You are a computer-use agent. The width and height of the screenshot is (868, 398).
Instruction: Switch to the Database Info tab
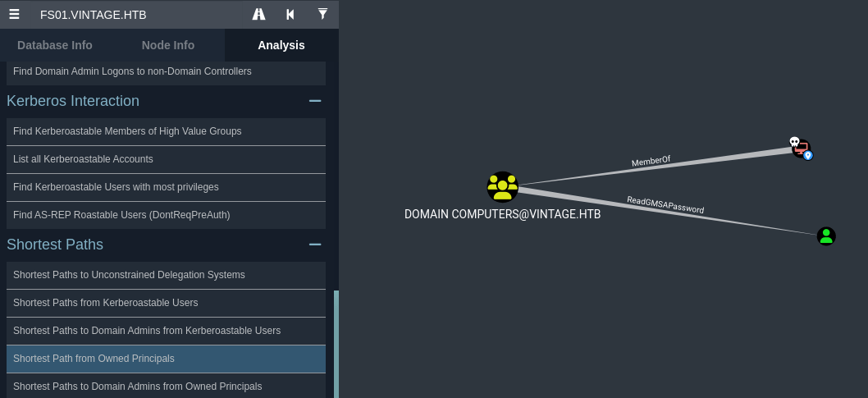tap(55, 45)
